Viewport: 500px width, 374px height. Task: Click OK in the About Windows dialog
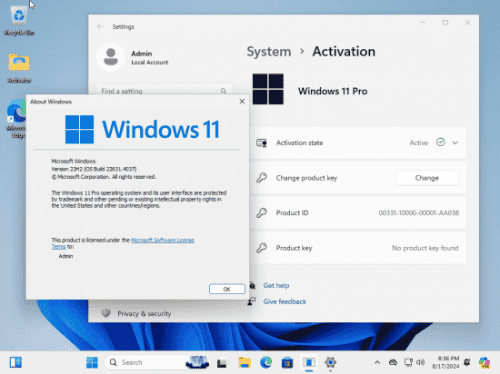[x=227, y=289]
